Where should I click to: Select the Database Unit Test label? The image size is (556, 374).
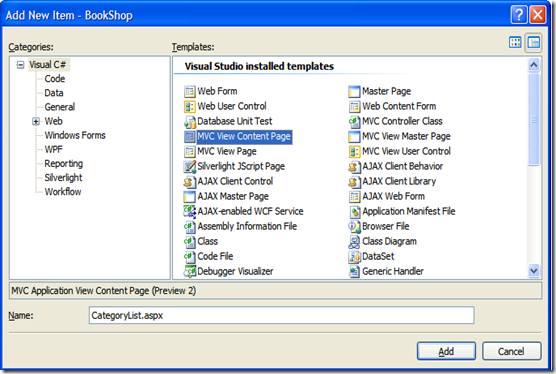pyautogui.click(x=235, y=122)
